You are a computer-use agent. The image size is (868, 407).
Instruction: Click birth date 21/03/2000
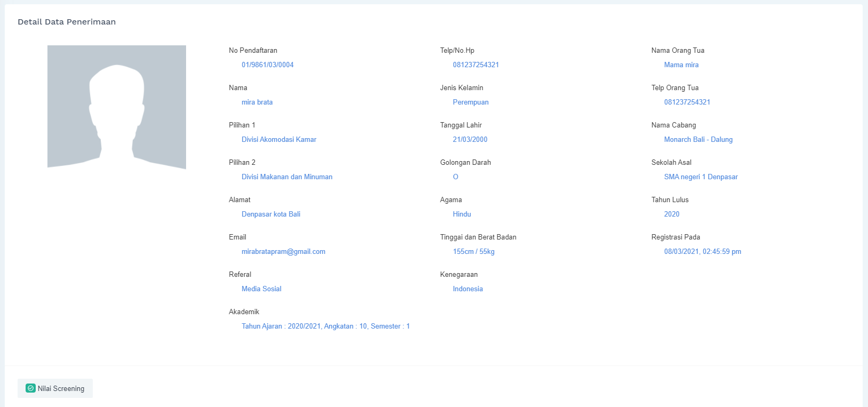(470, 139)
